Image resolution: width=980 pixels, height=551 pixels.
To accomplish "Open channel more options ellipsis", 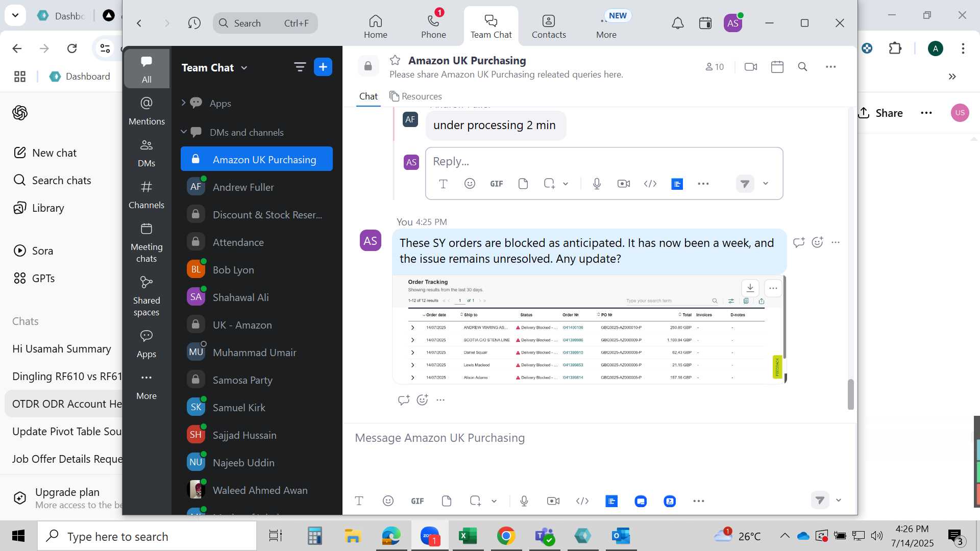I will (831, 67).
